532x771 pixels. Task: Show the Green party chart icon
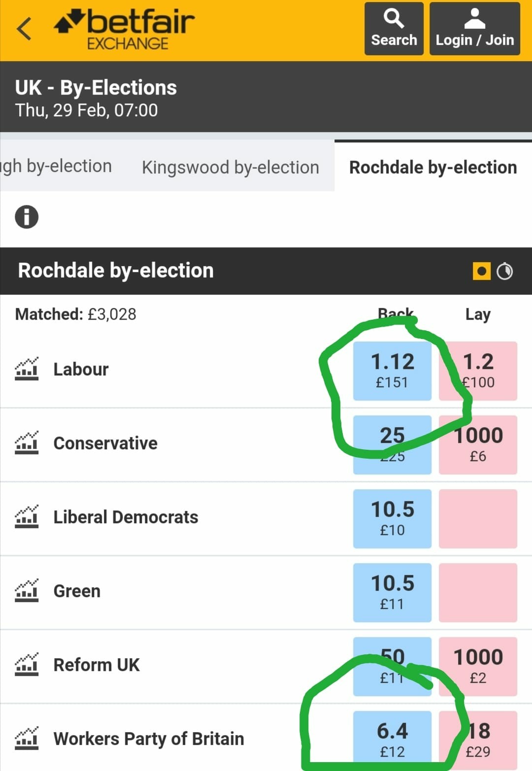27,591
